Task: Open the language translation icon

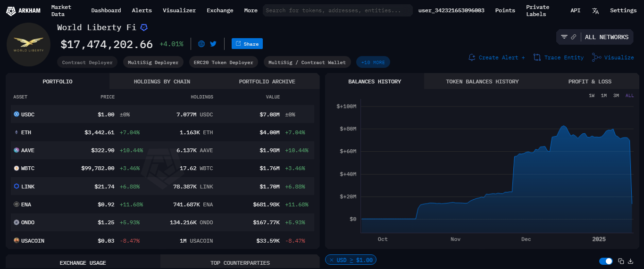Action: [595, 10]
